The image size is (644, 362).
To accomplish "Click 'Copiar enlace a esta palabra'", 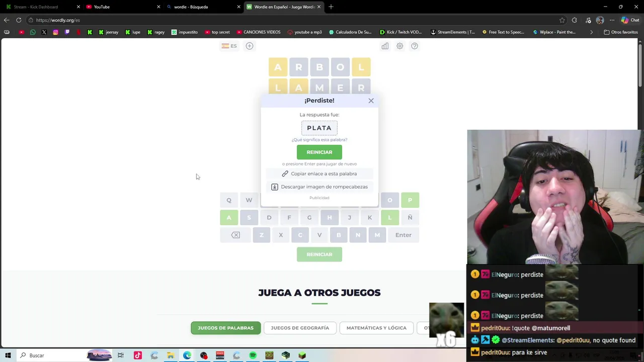I will coord(319,173).
